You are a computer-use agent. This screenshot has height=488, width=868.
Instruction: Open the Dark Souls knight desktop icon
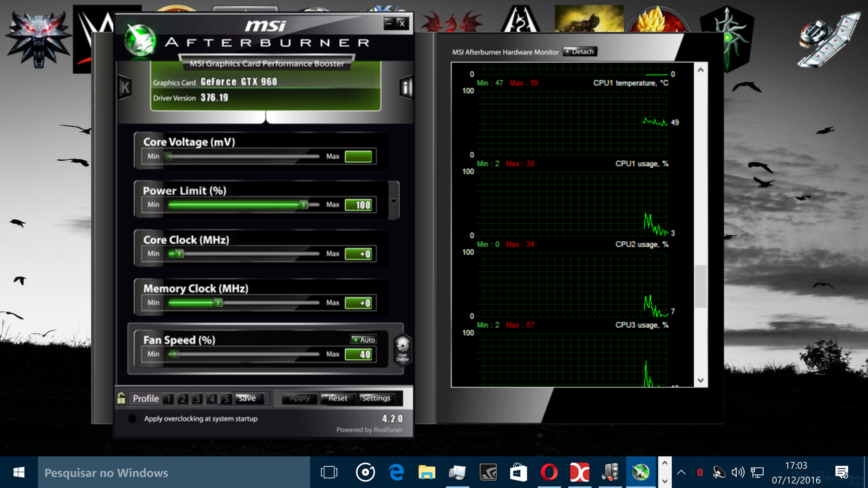[x=589, y=19]
